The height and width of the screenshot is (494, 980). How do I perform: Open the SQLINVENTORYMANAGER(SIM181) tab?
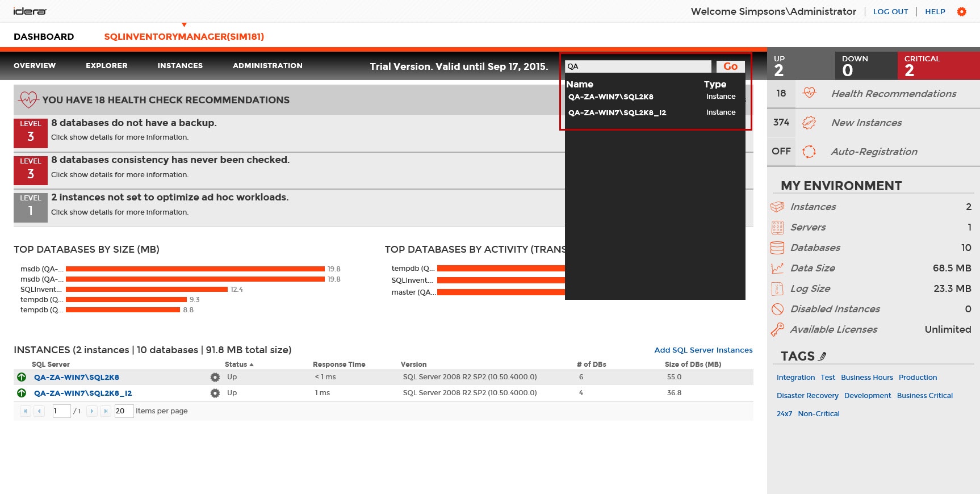[184, 37]
